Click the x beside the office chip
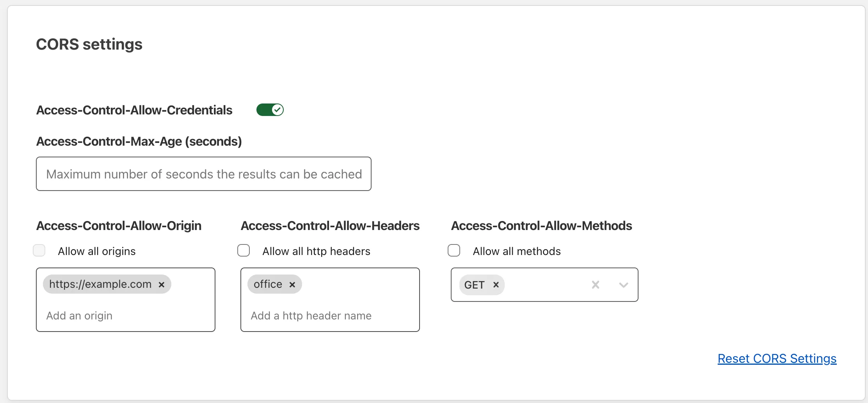 pos(292,284)
